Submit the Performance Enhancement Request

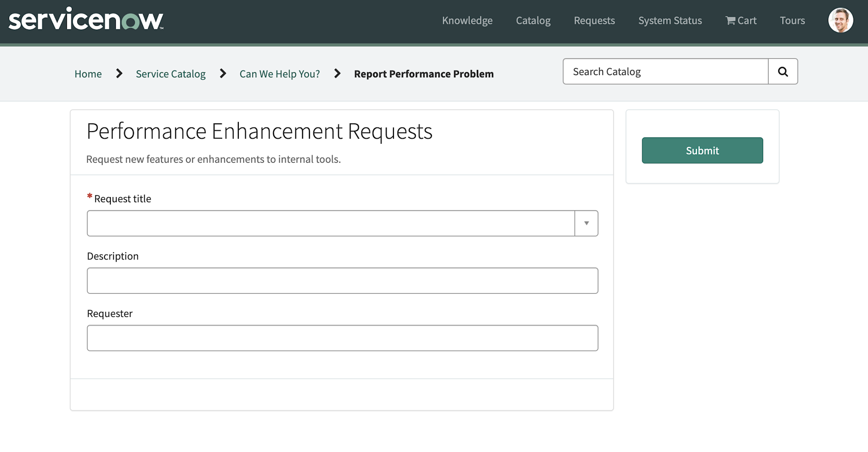(702, 150)
